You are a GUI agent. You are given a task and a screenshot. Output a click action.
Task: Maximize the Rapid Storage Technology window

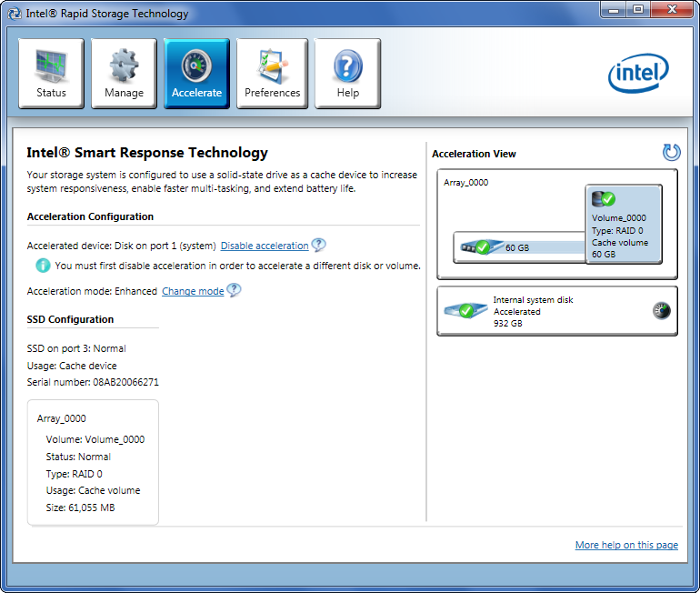tap(638, 10)
